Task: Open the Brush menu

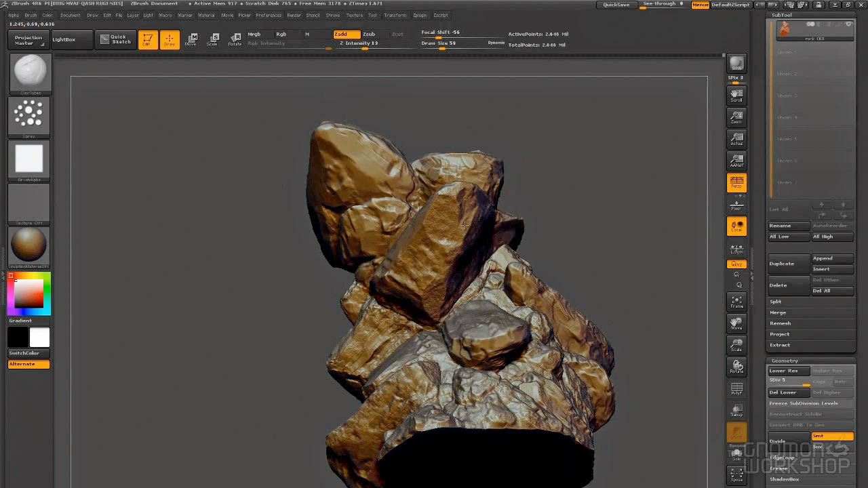Action: [31, 15]
